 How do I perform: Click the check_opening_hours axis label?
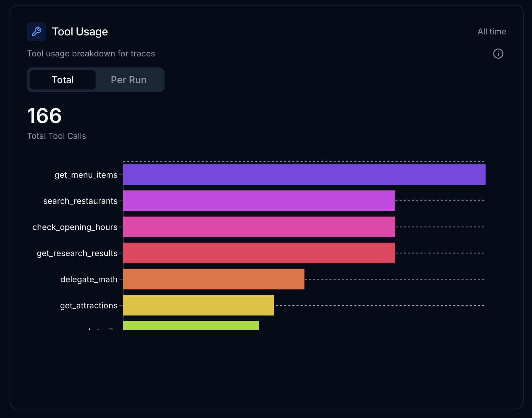coord(75,227)
